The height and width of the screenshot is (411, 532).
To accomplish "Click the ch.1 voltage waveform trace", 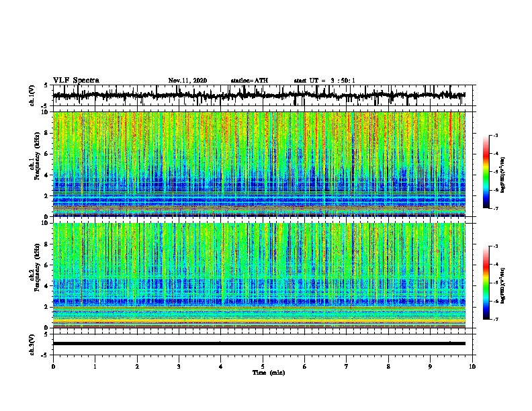I will [x=259, y=95].
